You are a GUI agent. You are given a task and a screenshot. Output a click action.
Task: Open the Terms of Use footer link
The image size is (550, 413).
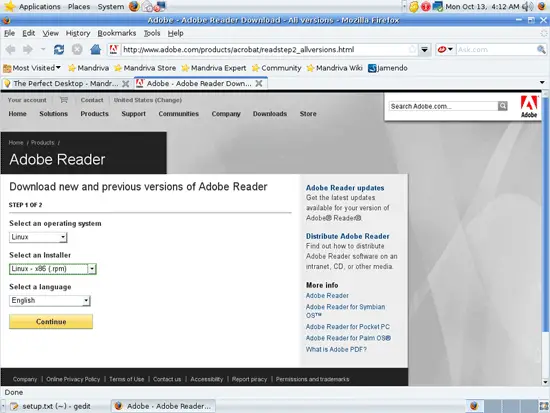[127, 379]
